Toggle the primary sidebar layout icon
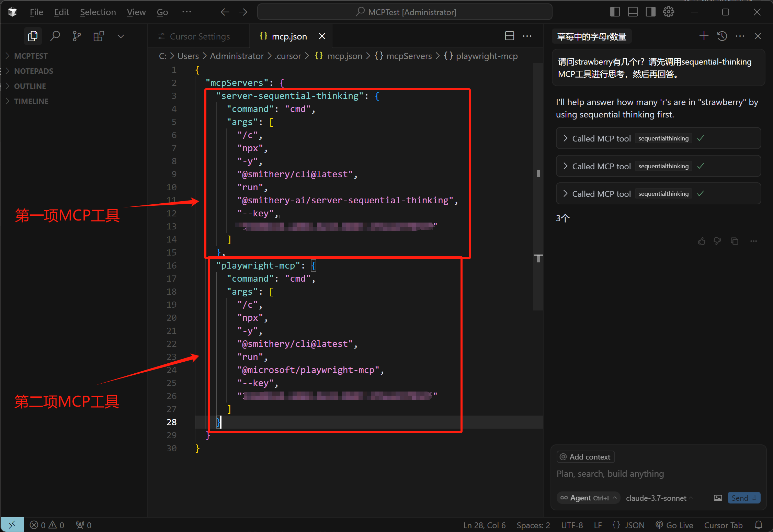 [x=615, y=12]
